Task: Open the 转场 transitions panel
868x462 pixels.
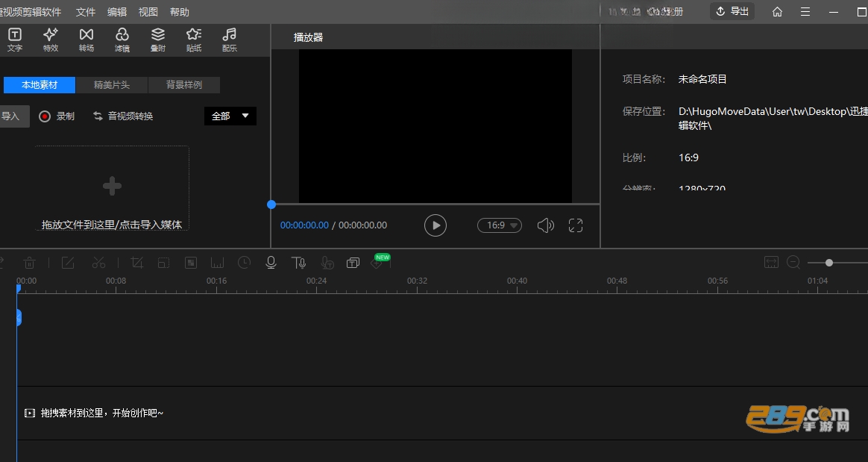Action: pyautogui.click(x=87, y=40)
